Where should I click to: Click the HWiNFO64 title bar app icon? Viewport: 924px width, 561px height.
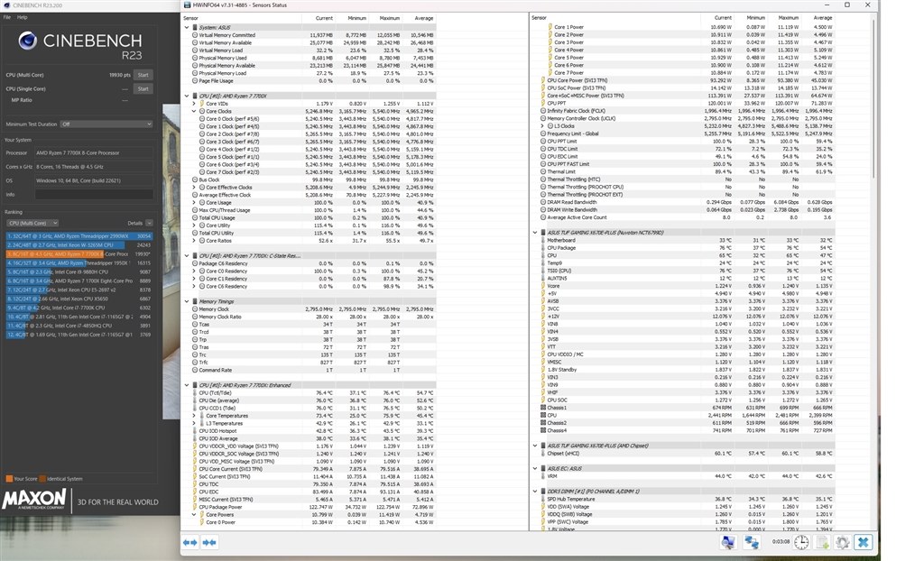[x=188, y=5]
